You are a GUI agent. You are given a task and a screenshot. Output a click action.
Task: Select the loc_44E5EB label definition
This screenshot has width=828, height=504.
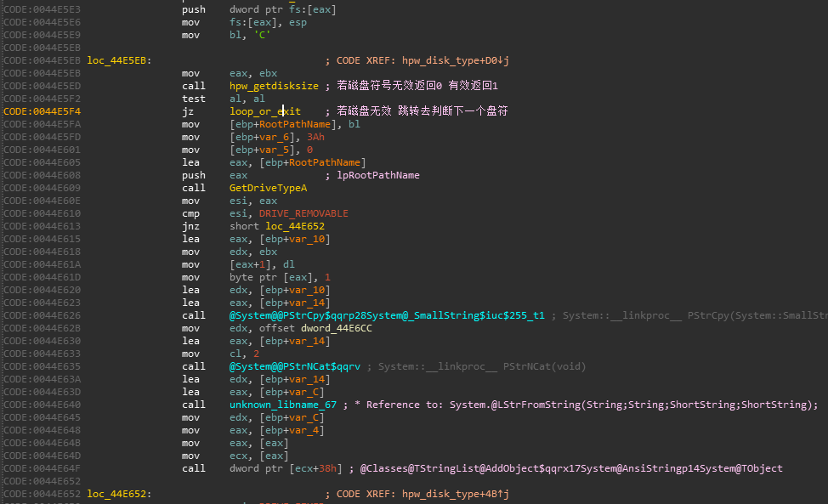[117, 60]
